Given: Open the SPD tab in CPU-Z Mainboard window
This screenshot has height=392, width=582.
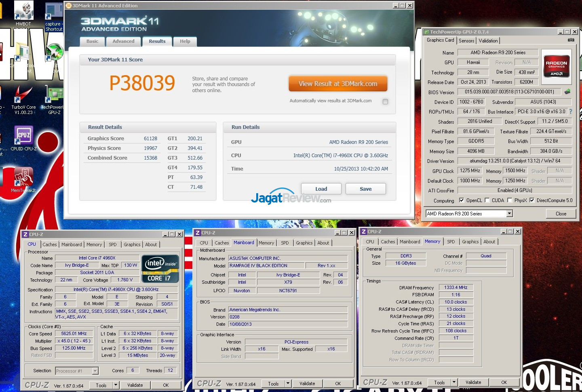Looking at the screenshot, I should click(x=285, y=243).
